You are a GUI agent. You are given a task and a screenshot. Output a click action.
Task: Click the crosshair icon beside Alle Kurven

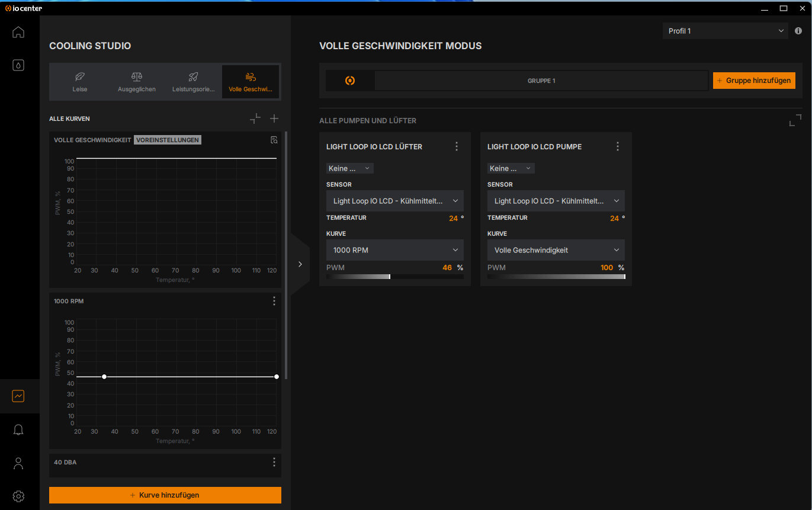(x=255, y=118)
